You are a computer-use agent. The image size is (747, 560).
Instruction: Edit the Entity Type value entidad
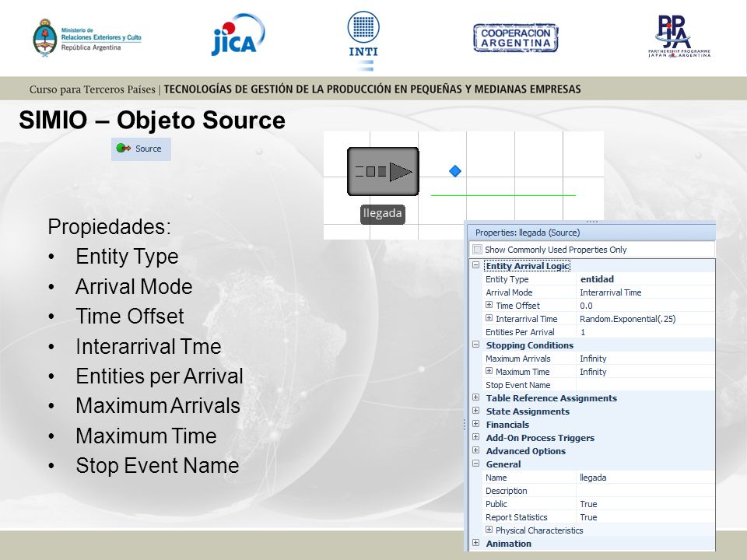click(646, 279)
